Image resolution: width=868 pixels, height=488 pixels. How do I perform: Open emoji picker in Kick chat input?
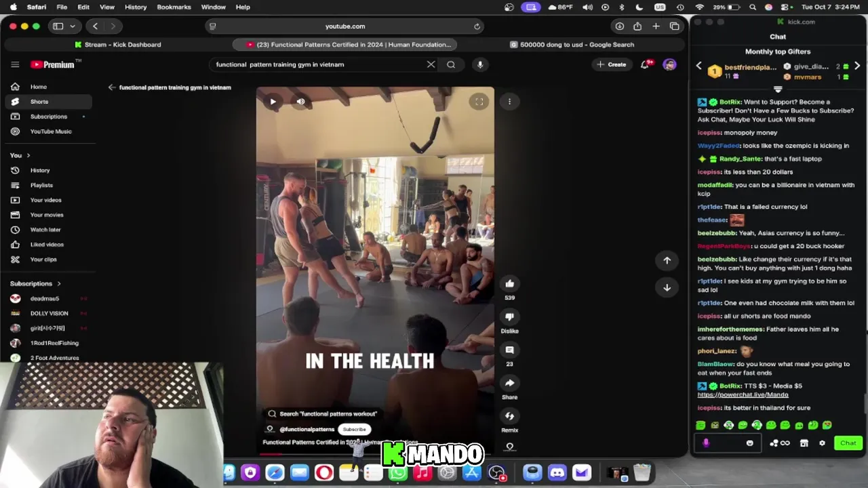click(x=749, y=443)
